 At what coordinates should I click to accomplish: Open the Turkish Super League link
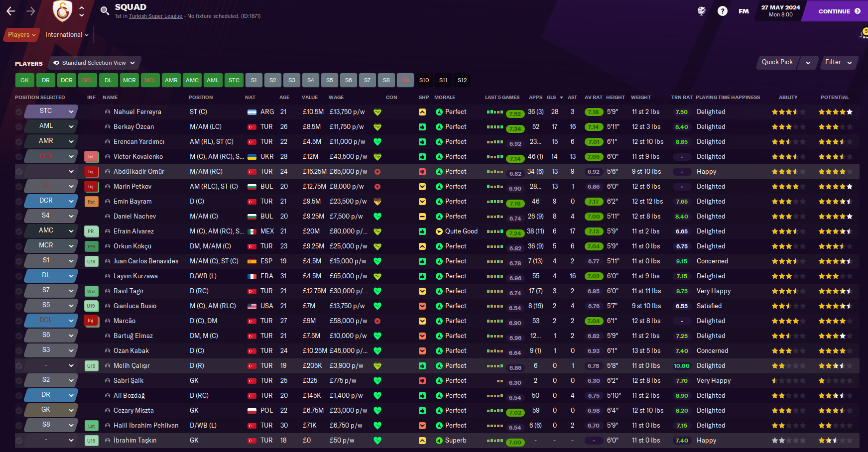pos(155,16)
